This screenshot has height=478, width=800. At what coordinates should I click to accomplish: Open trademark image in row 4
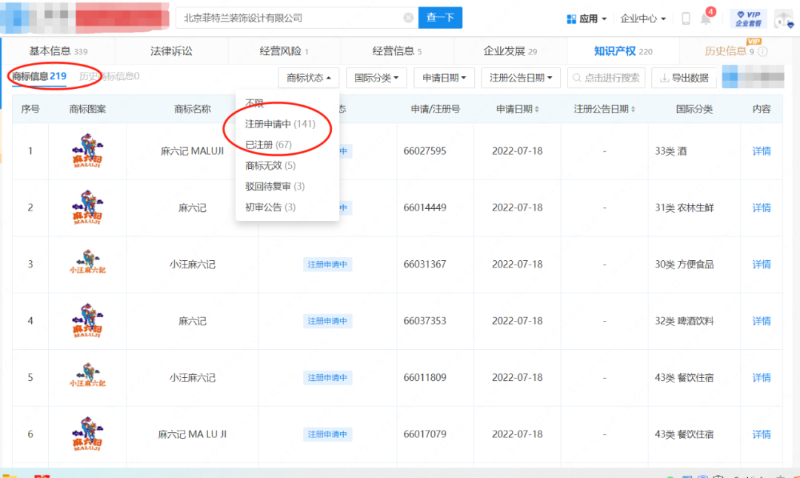(87, 321)
